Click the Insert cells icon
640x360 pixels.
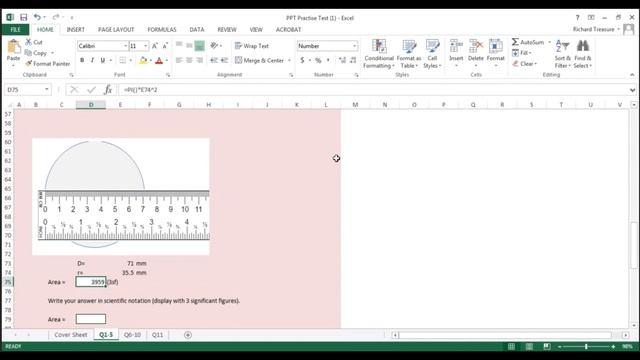click(x=456, y=46)
